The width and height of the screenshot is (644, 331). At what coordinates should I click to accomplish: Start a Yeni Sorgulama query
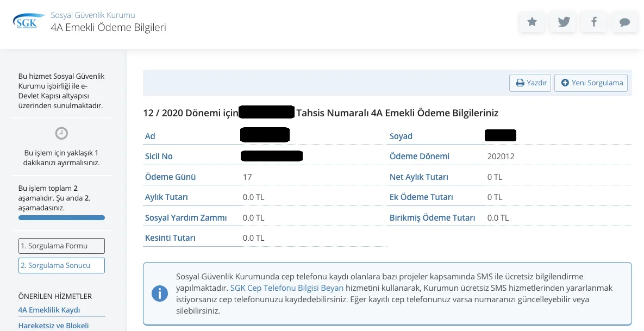tap(591, 83)
